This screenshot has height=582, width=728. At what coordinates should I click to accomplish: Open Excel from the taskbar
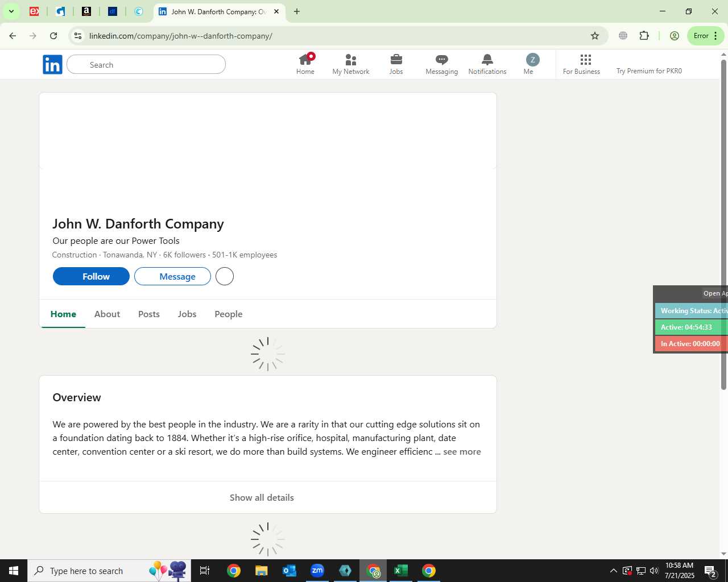(401, 571)
